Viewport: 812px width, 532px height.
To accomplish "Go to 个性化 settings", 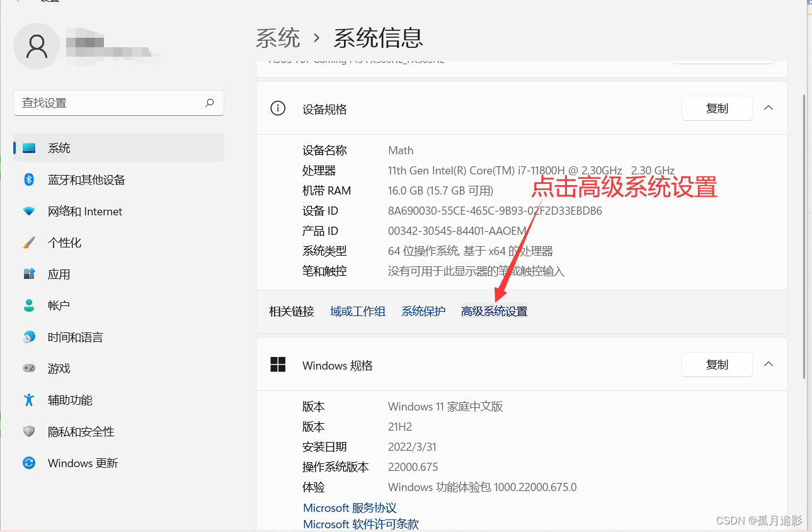I will pyautogui.click(x=119, y=242).
